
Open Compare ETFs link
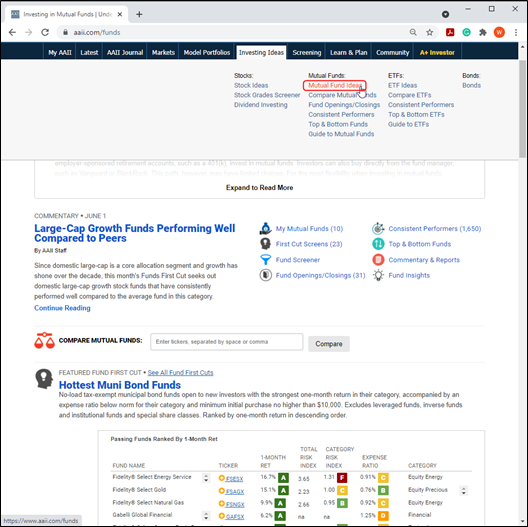[409, 95]
